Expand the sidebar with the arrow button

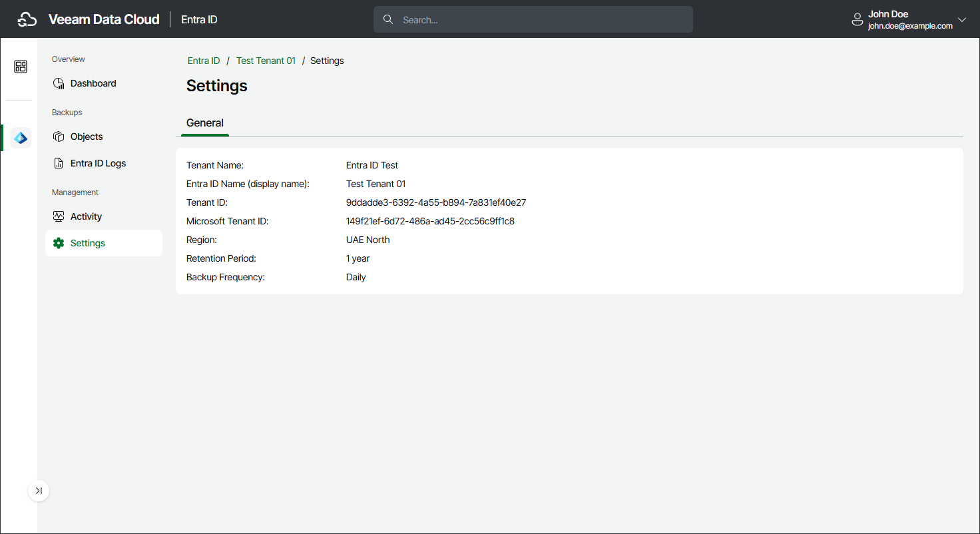pyautogui.click(x=39, y=491)
